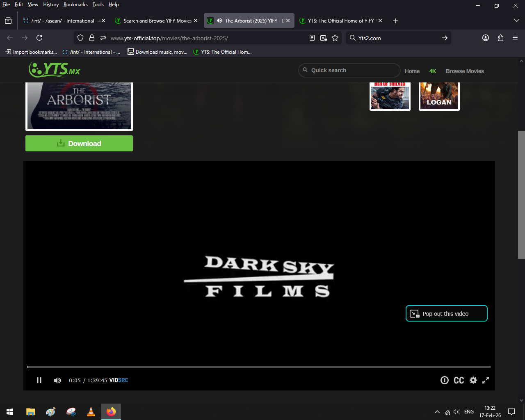This screenshot has height=420, width=525.
Task: Pop out this video
Action: tap(447, 313)
